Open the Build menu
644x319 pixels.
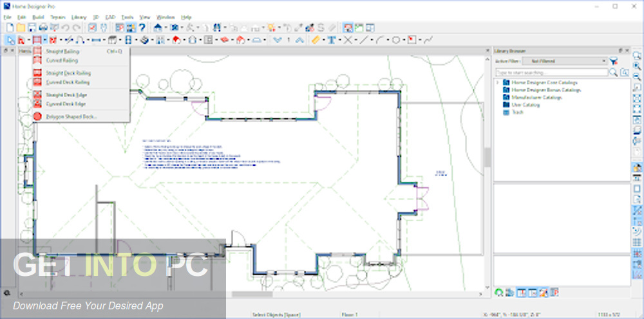click(38, 17)
